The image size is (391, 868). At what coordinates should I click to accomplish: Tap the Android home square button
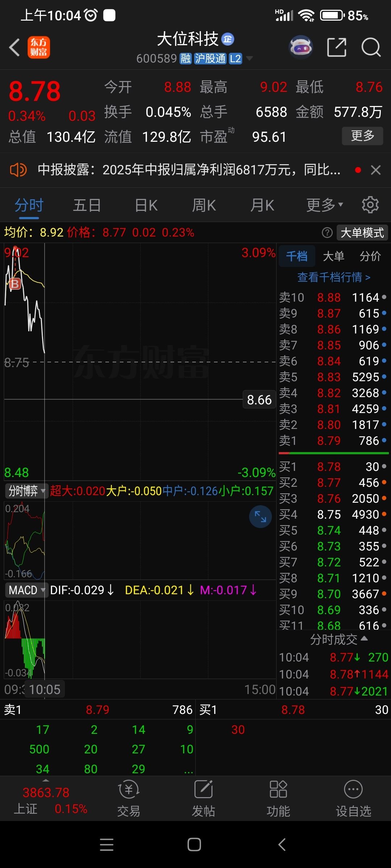coord(194,844)
